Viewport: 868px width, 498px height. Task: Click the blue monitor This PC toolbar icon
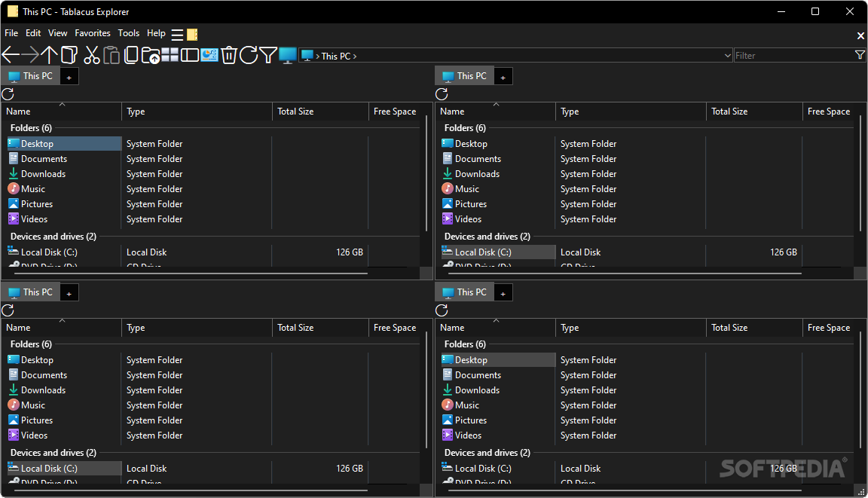coord(288,55)
